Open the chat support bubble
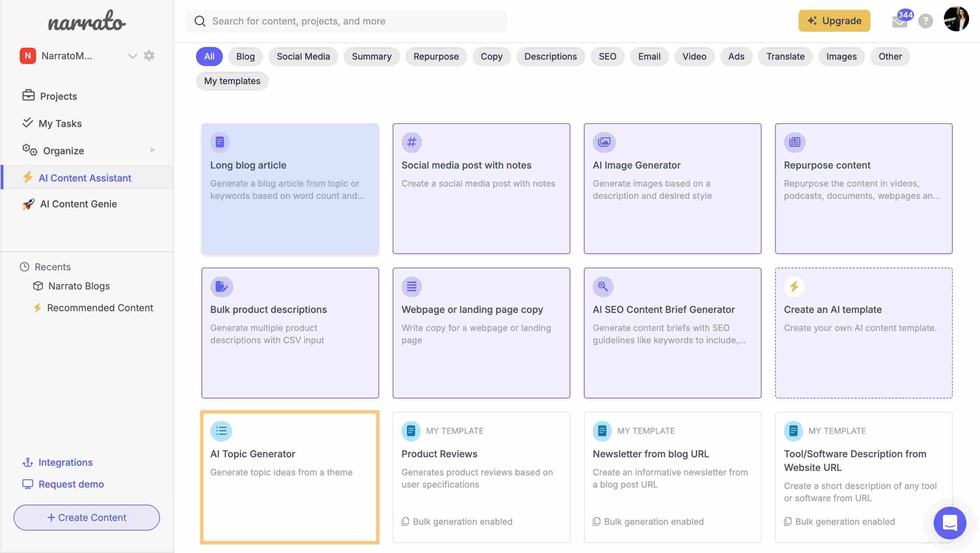This screenshot has height=553, width=980. click(950, 523)
